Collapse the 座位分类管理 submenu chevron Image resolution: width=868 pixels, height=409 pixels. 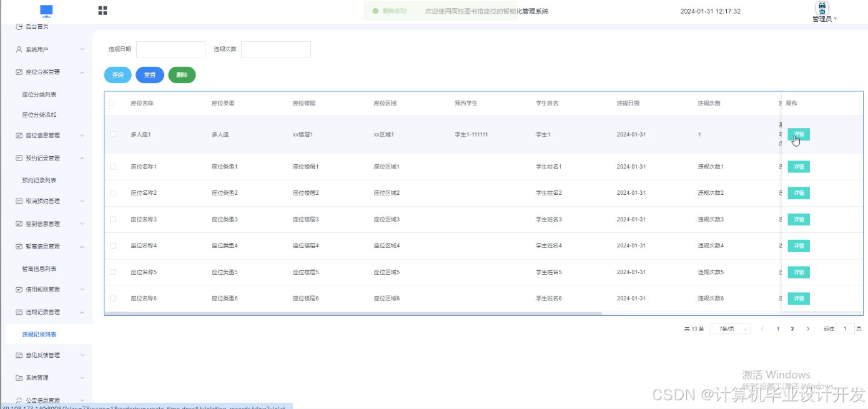point(82,72)
